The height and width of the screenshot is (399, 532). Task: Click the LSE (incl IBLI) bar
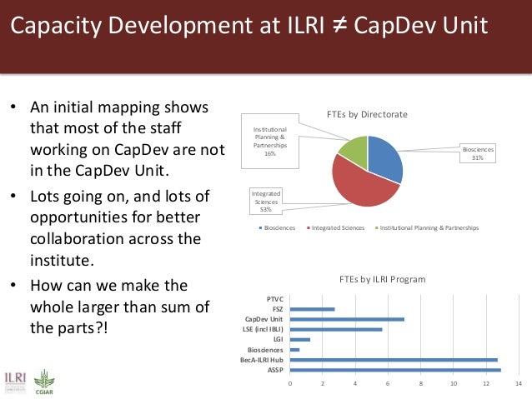tap(336, 330)
